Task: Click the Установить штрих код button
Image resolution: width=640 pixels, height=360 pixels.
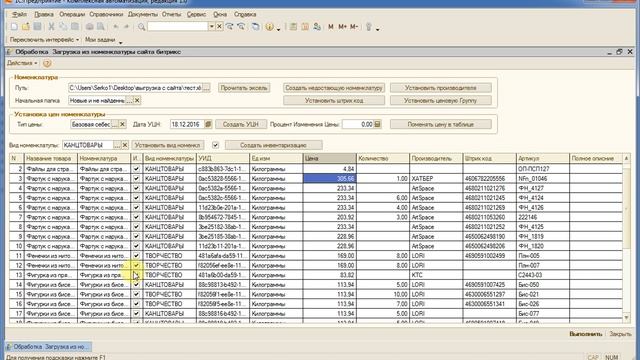Action: [334, 100]
